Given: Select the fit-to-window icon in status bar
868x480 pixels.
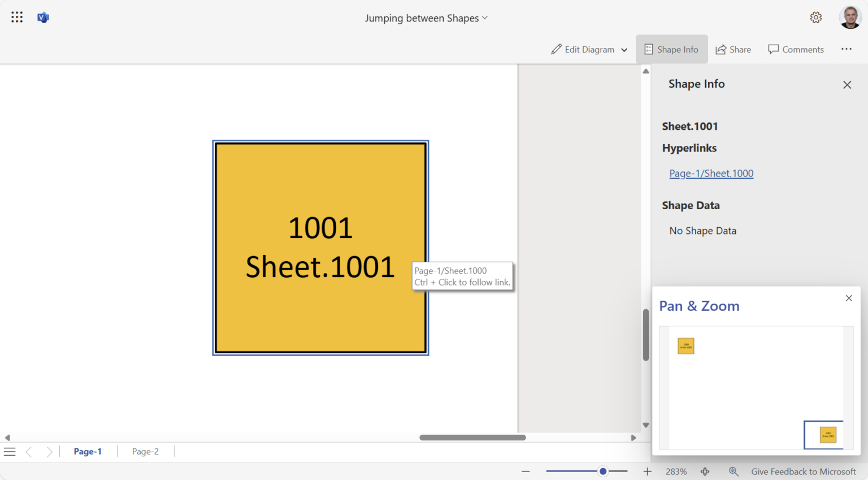Looking at the screenshot, I should [705, 471].
